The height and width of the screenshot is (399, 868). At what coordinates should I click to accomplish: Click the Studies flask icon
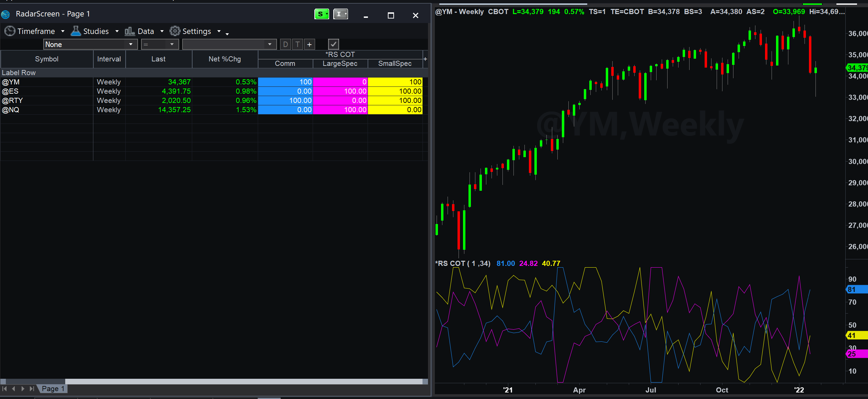[x=76, y=31]
